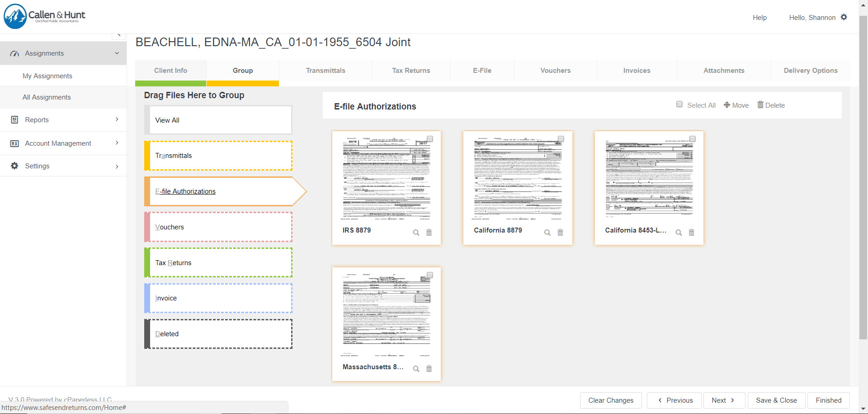
Task: Check the California 8879 document checkbox
Action: 561,139
